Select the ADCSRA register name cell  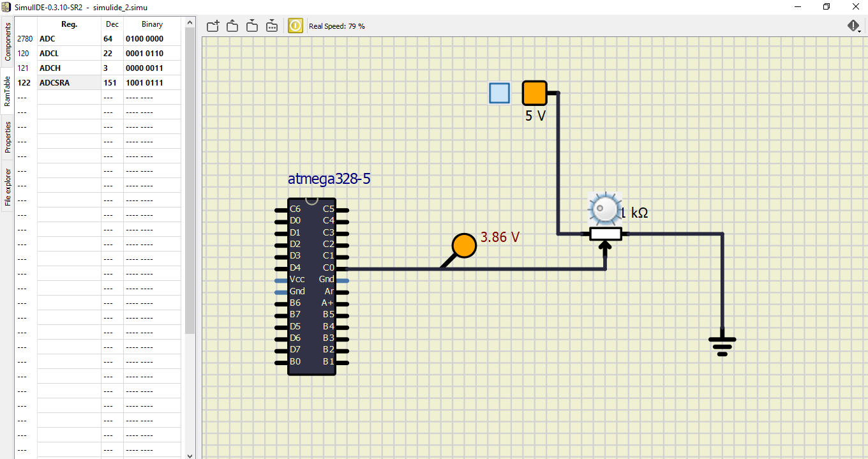coord(69,83)
